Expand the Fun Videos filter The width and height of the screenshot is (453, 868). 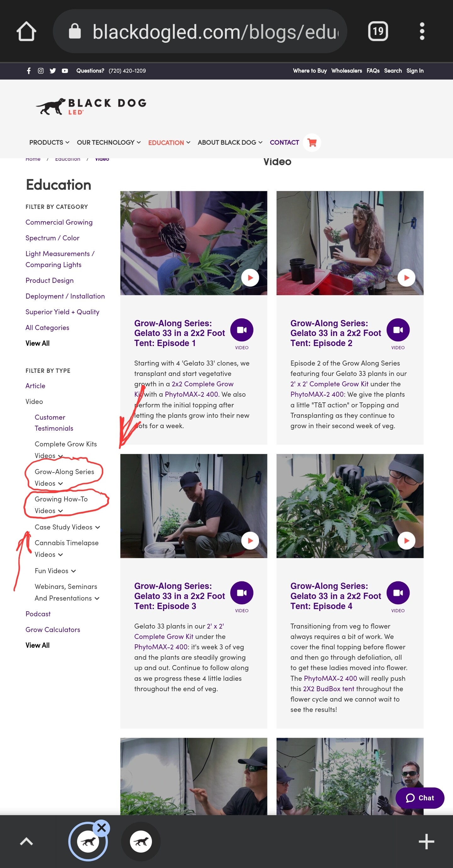[x=55, y=571]
